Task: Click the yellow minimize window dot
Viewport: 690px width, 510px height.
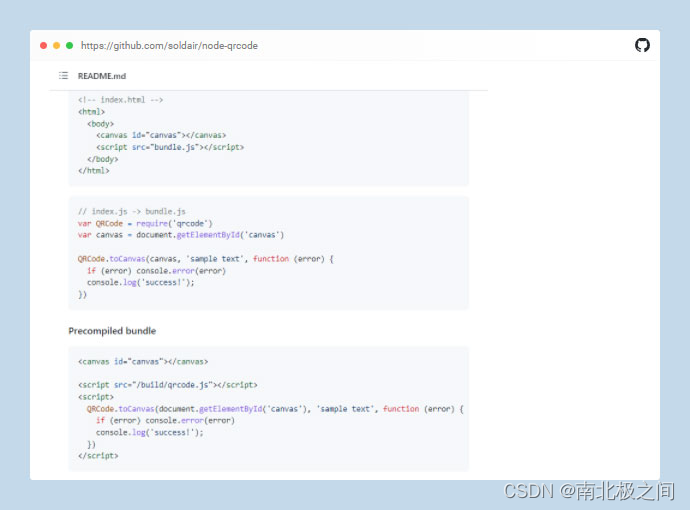Action: coord(56,45)
